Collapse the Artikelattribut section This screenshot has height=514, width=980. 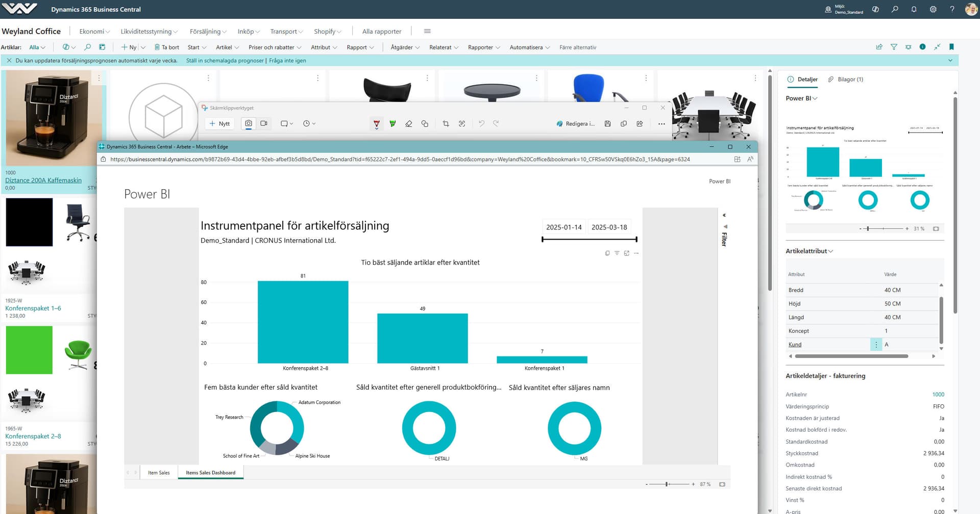(809, 251)
